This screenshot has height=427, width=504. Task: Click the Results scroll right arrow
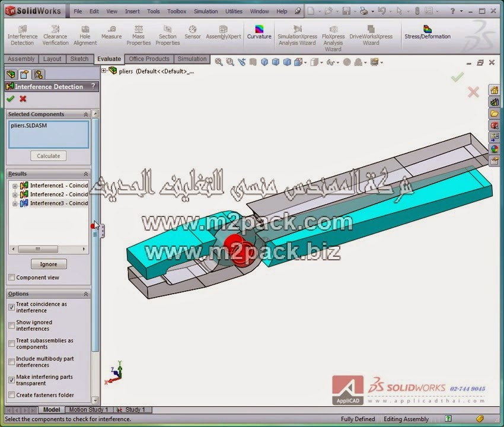pos(84,249)
